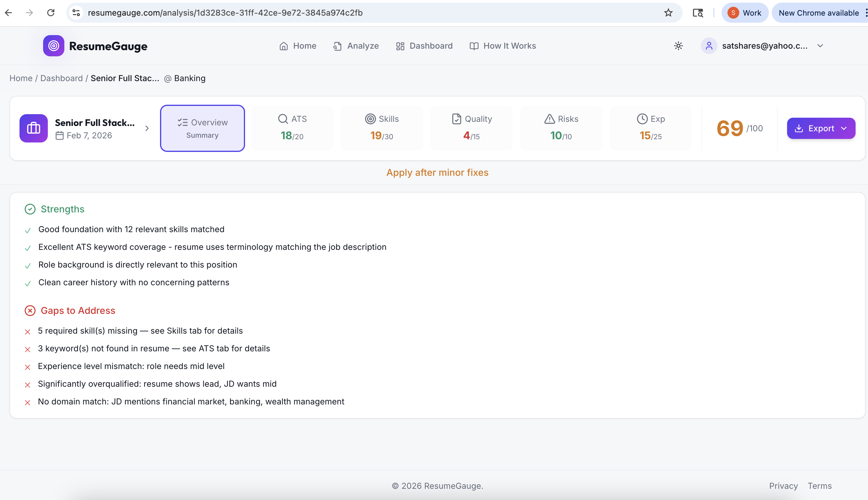Click the user avatar icon
This screenshot has height=500, width=868.
709,46
